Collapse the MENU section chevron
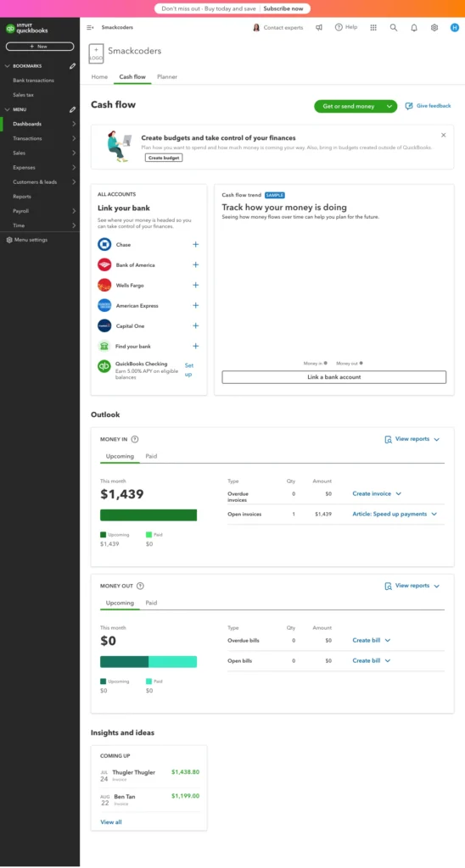The image size is (465, 868). 7,109
